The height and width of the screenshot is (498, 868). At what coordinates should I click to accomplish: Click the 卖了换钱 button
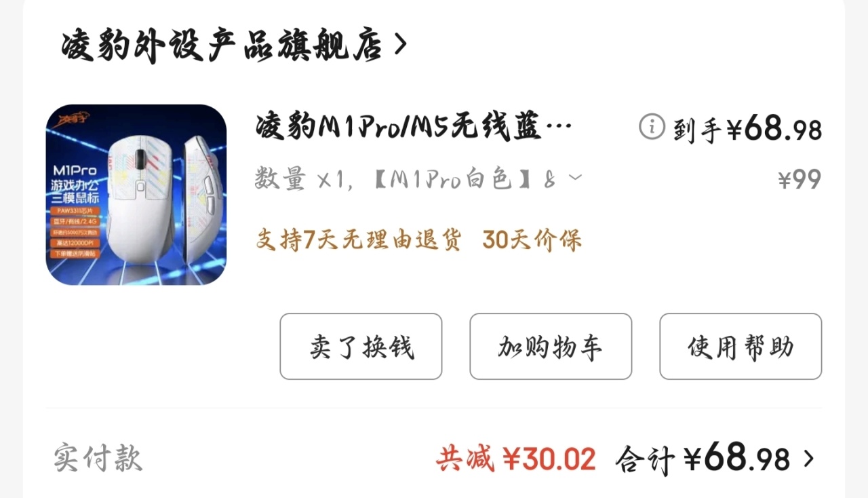click(x=361, y=347)
